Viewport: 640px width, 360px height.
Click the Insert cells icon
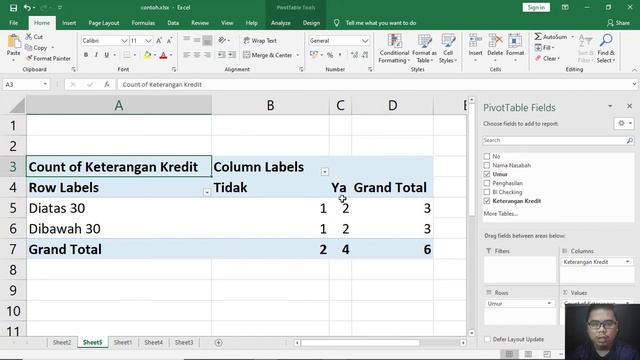click(x=475, y=41)
